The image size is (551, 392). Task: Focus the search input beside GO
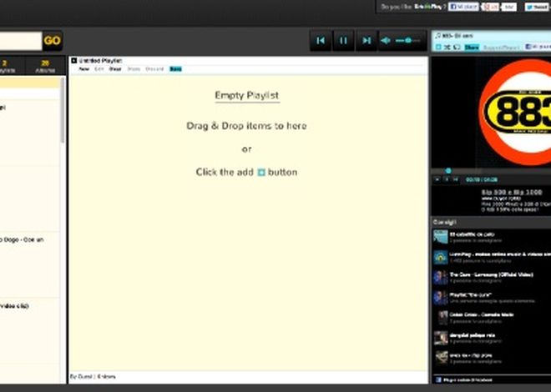[20, 41]
